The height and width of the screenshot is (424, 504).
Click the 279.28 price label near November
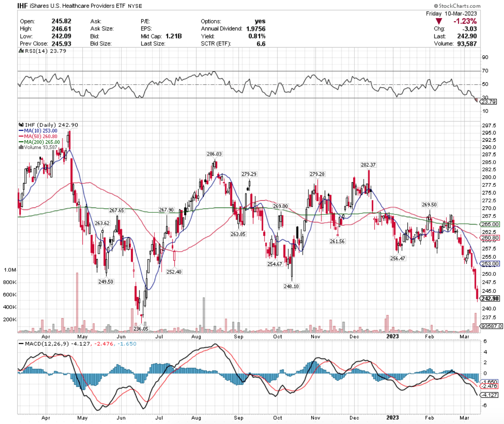(x=317, y=174)
